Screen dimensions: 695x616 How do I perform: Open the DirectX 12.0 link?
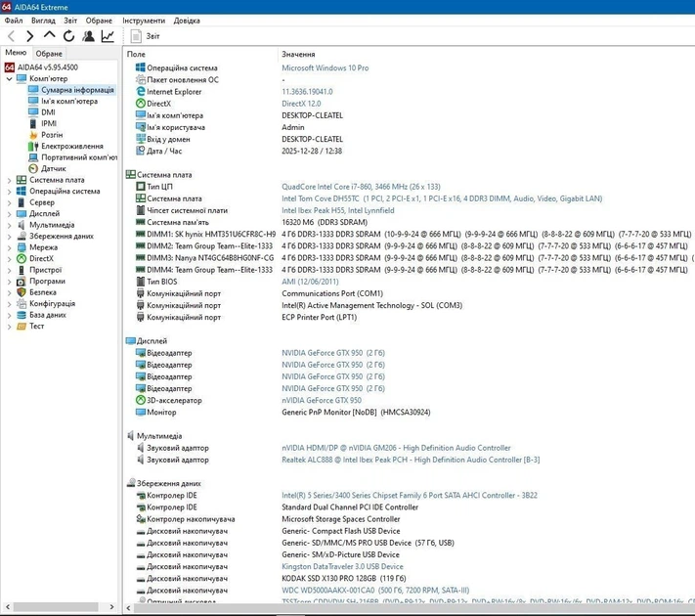[x=301, y=104]
